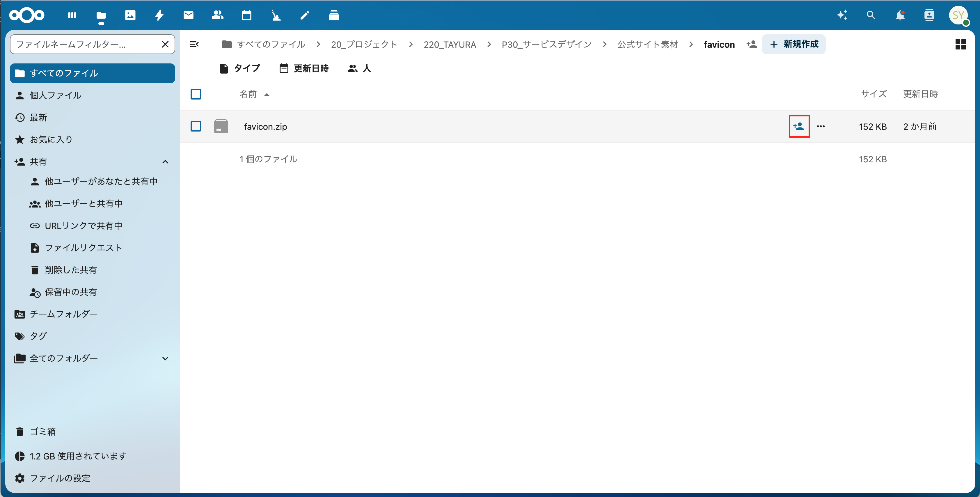Viewport: 980px width, 497px height.
Task: Navigate to 公式サイト素材 in the breadcrumb
Action: pos(647,44)
